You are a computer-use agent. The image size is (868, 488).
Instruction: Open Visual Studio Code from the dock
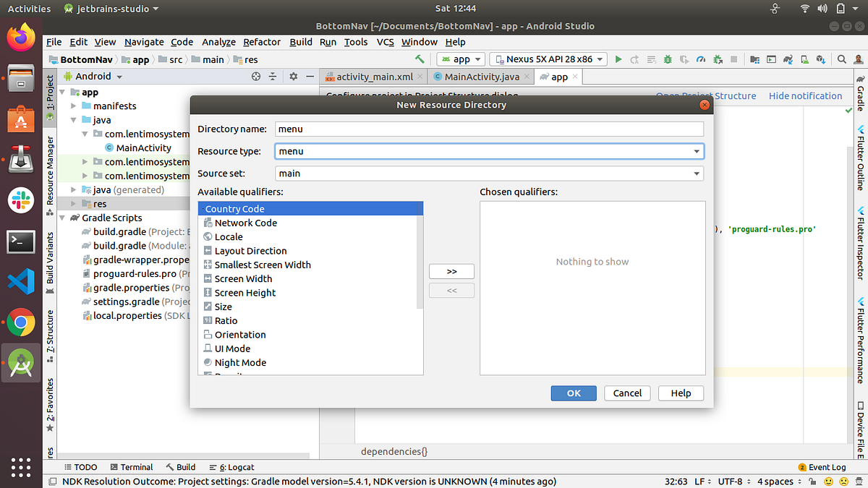(x=21, y=283)
